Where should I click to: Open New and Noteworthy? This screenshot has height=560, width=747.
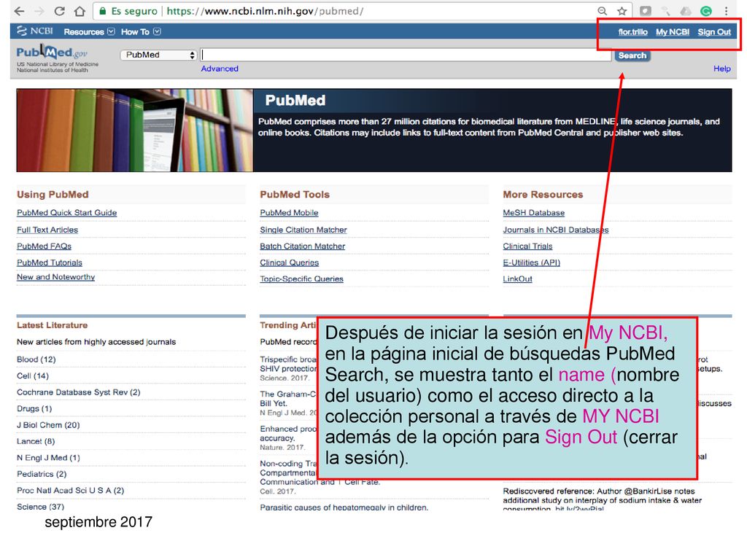55,277
